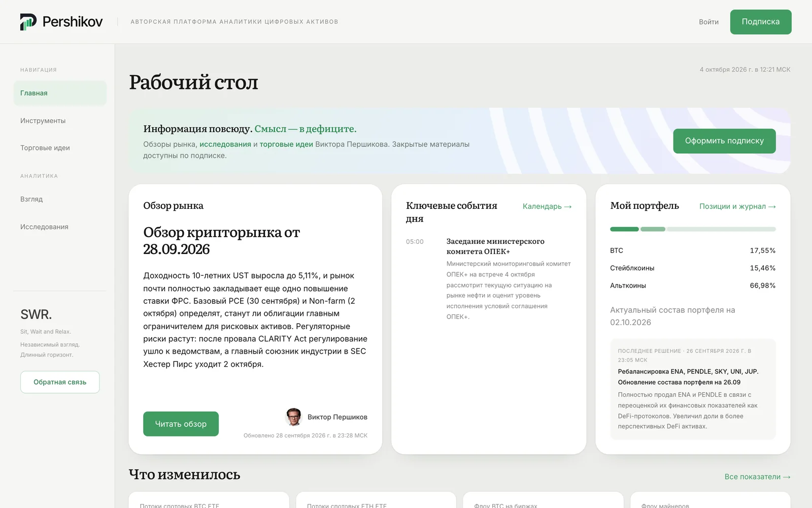Click Оформить подписку banner button
The image size is (812, 508).
click(724, 141)
